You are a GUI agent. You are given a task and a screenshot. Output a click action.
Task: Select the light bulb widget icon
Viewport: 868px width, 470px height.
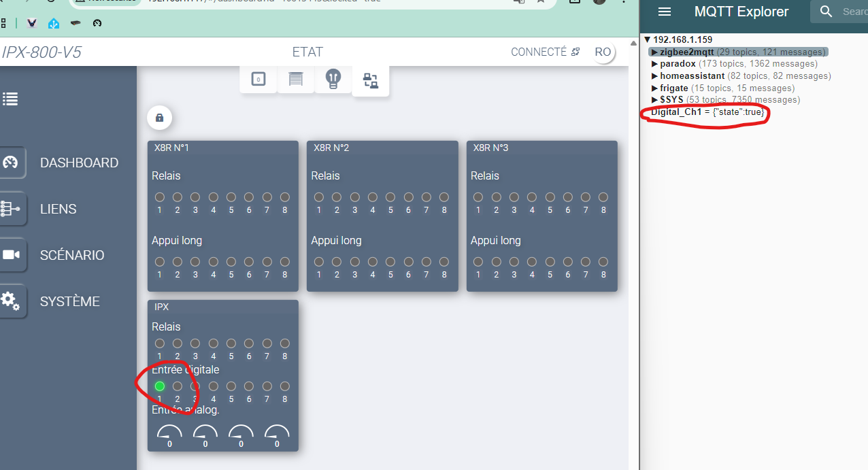(333, 79)
